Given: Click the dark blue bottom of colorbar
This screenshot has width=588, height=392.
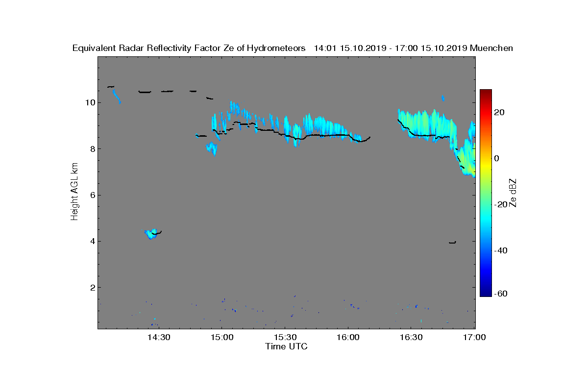Looking at the screenshot, I should [486, 293].
